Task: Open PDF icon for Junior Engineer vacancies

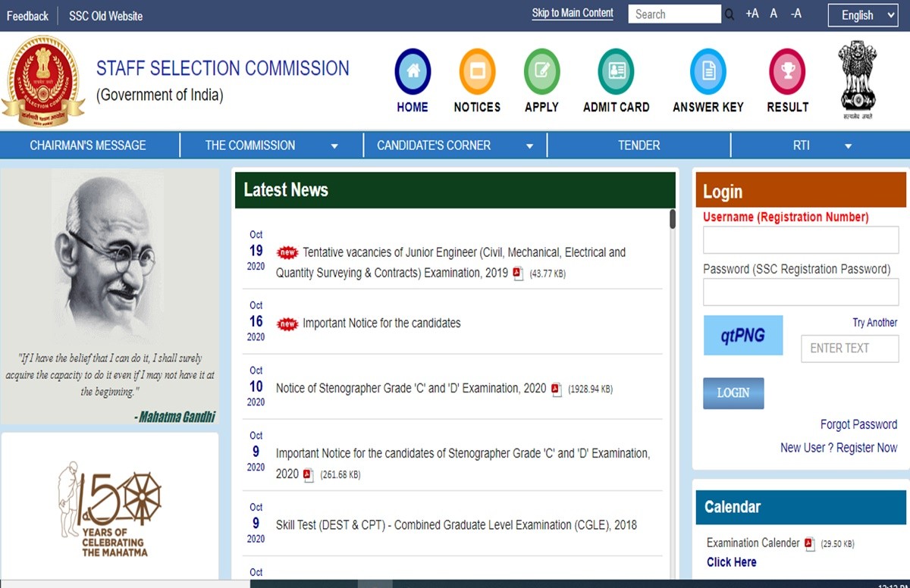Action: [518, 274]
